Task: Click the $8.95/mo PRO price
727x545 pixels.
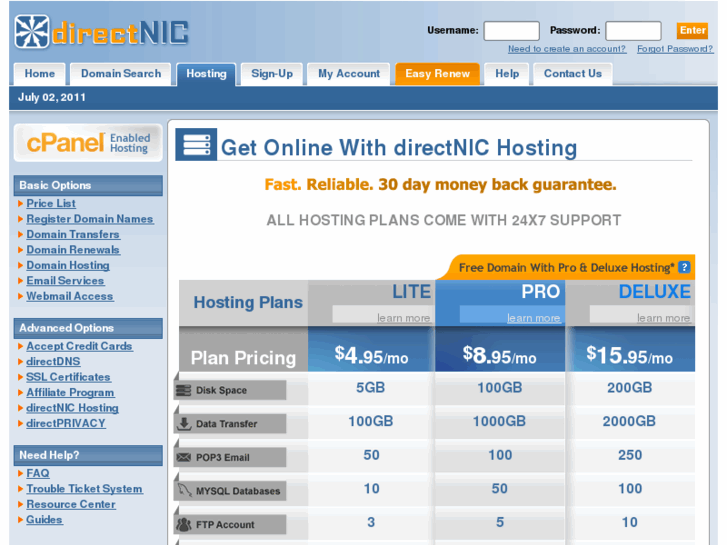Action: pos(499,356)
